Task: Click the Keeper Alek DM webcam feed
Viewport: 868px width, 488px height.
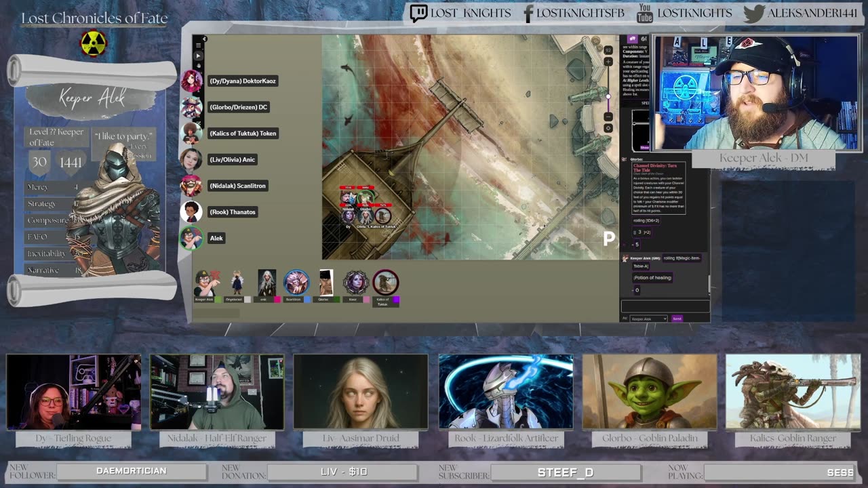Action: click(x=755, y=92)
